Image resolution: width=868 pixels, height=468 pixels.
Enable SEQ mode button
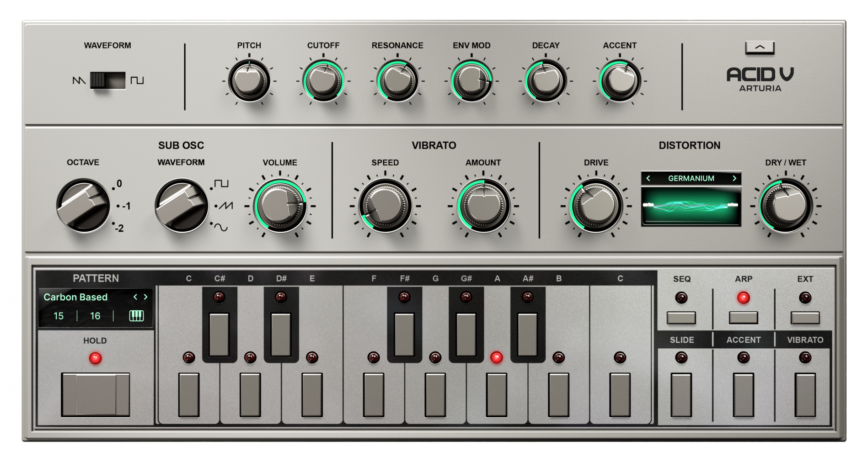681,318
